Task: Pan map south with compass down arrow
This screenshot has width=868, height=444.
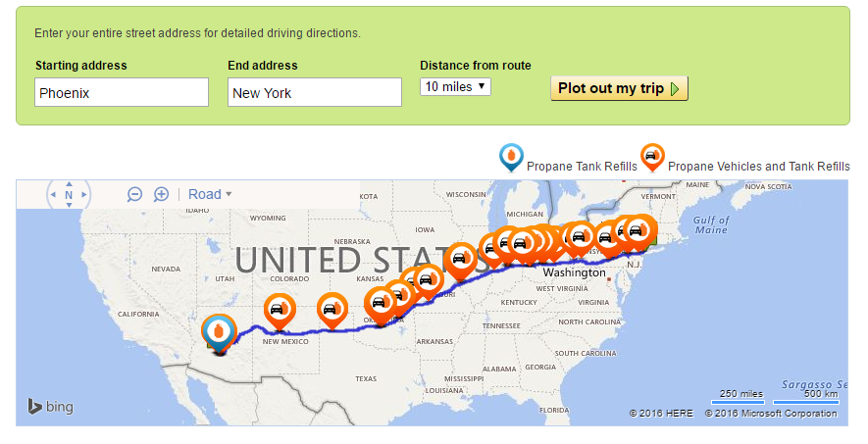Action: tap(69, 205)
